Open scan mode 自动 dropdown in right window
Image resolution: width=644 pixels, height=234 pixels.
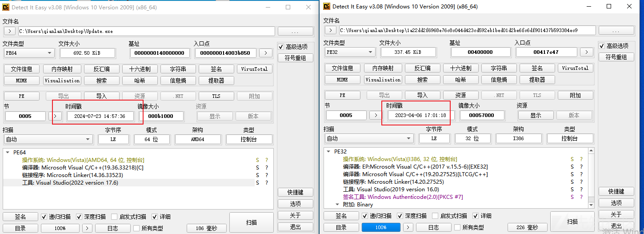click(x=369, y=138)
